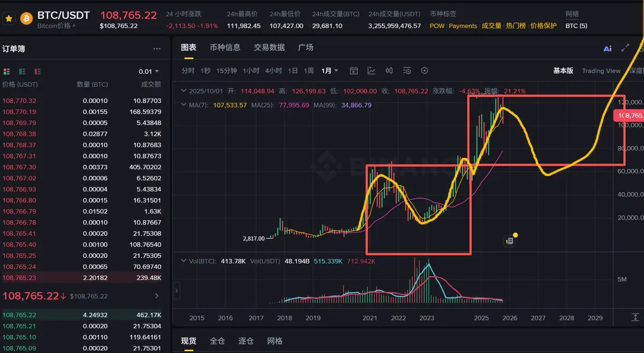Click the hexagon chart settings icon
Viewport: 644px width, 353px height.
[425, 70]
